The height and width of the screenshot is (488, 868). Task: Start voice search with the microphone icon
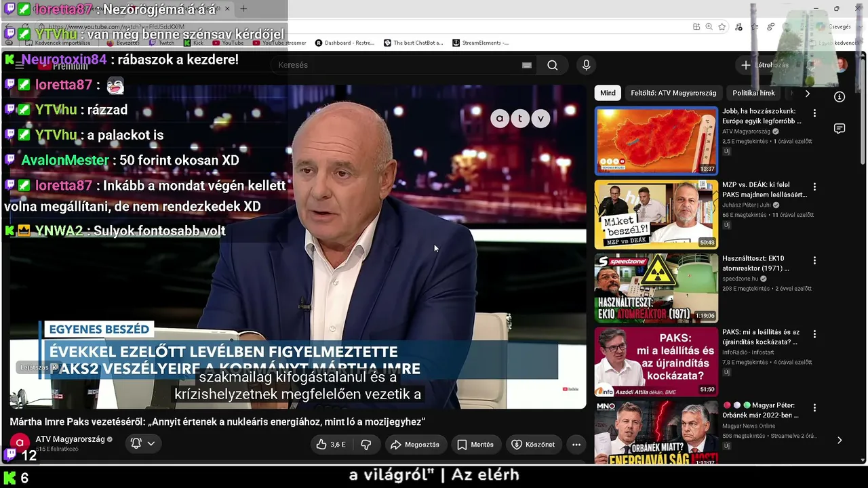coord(587,65)
